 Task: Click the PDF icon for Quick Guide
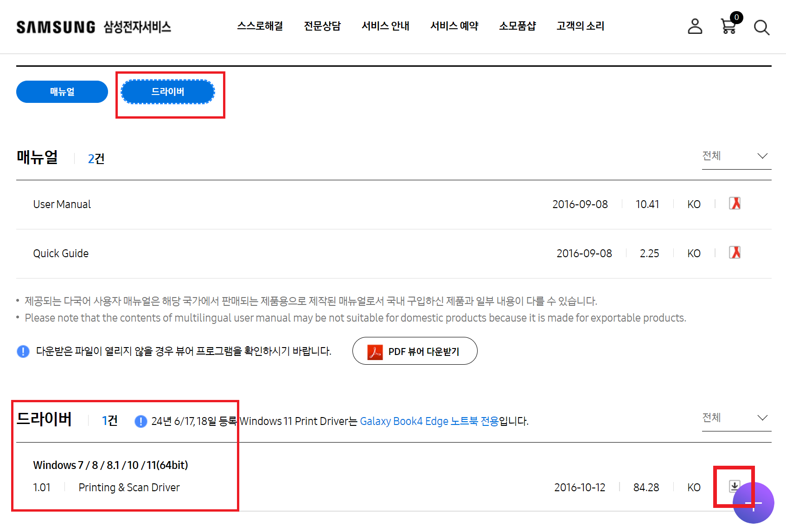click(735, 253)
